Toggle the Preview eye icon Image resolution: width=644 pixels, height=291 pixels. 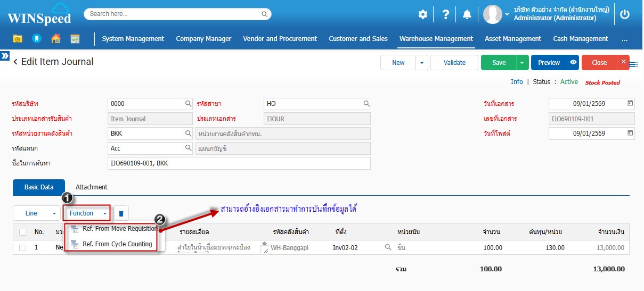(x=573, y=63)
